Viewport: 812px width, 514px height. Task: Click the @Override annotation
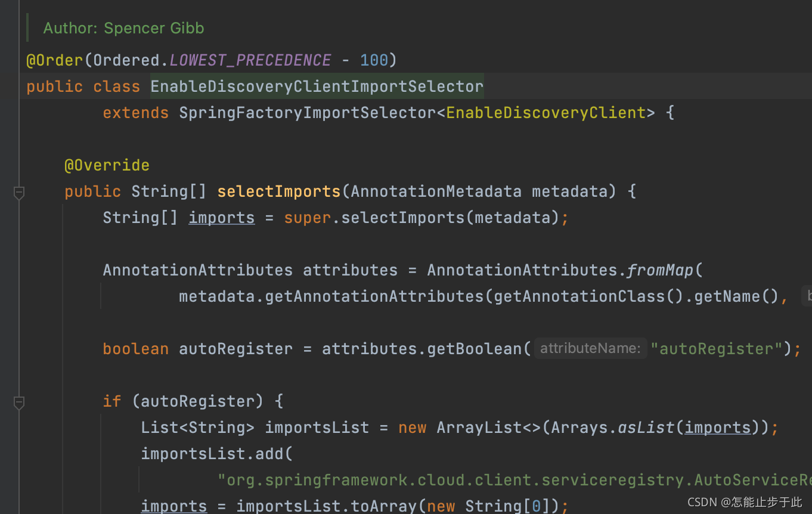coord(107,165)
